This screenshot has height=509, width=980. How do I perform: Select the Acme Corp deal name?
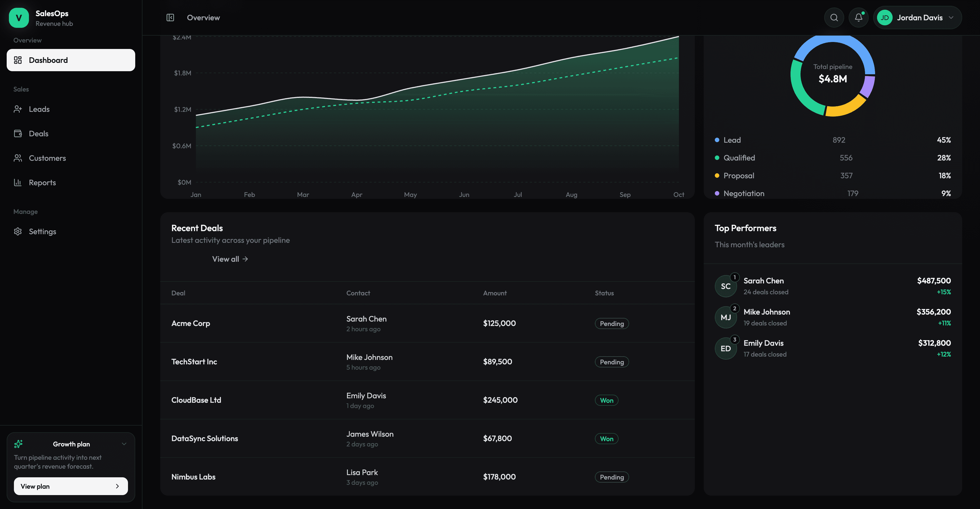coord(191,323)
